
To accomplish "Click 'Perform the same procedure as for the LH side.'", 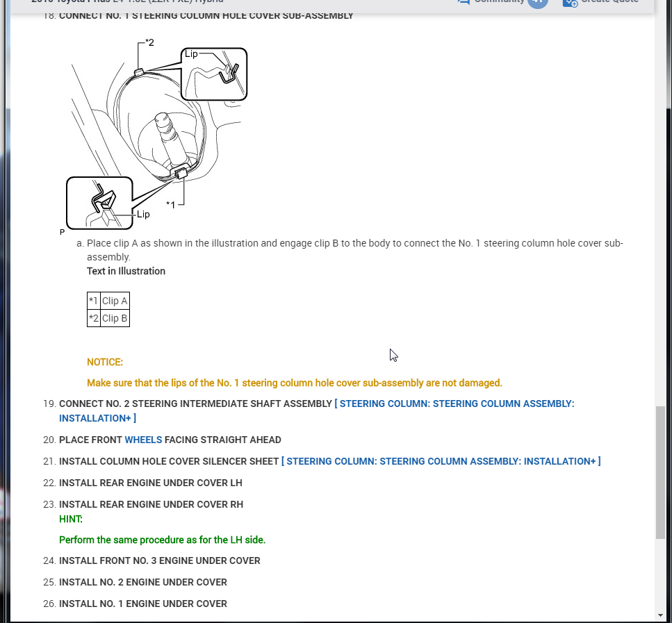I will [x=163, y=540].
